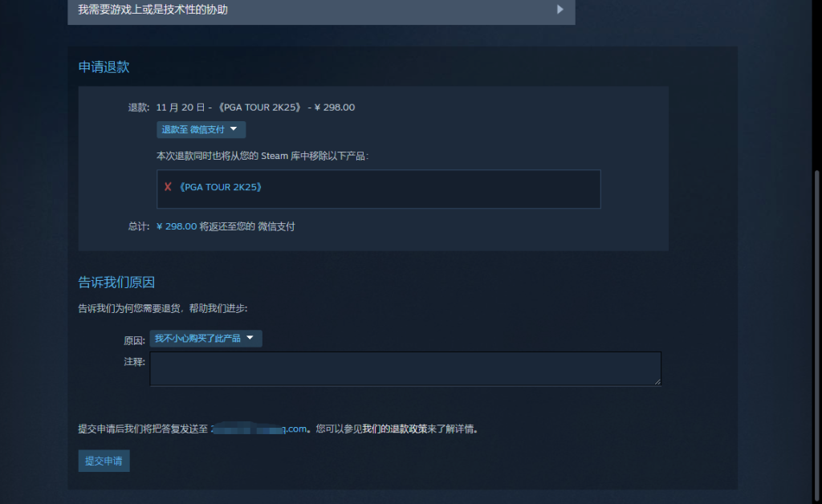Click the blue ¥ 298.00 total amount
This screenshot has height=504, width=822.
click(177, 226)
